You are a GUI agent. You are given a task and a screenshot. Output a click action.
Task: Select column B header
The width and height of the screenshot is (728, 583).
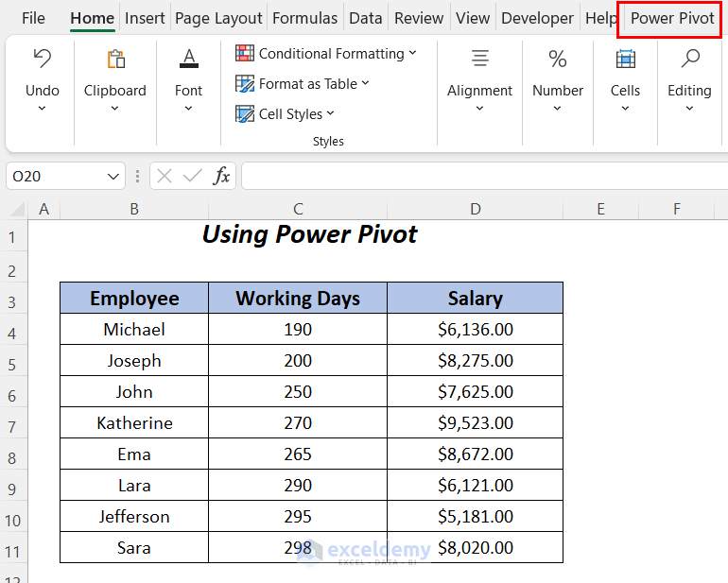click(134, 210)
